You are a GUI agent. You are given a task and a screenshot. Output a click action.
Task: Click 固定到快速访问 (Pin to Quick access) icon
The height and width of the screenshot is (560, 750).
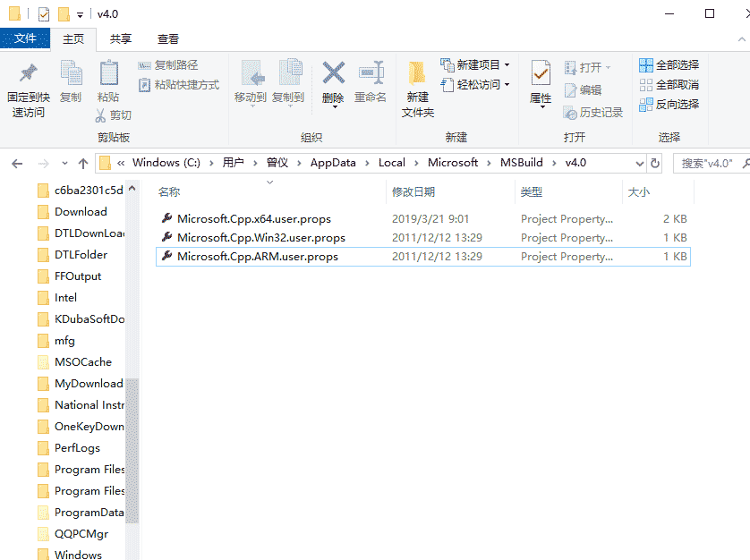click(26, 85)
